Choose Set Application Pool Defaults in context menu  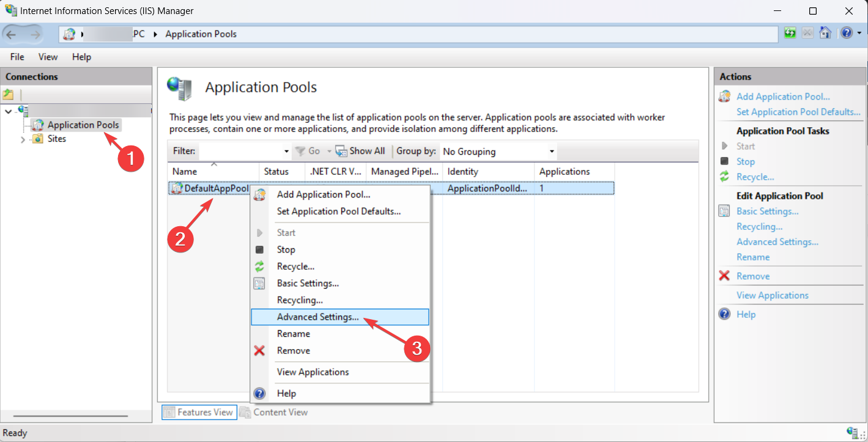(340, 212)
